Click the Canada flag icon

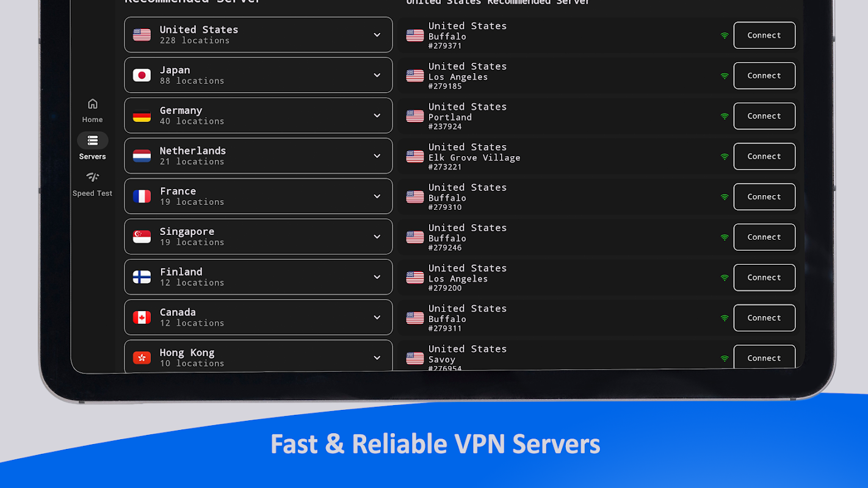click(x=142, y=317)
